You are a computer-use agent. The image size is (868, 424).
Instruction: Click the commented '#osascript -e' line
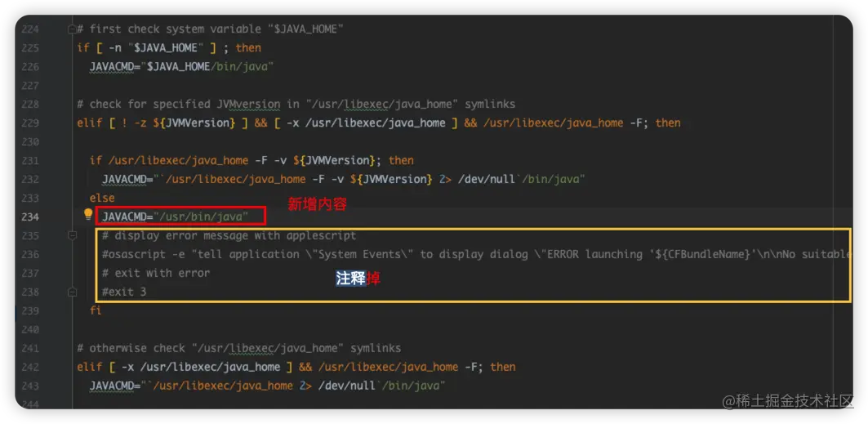475,255
